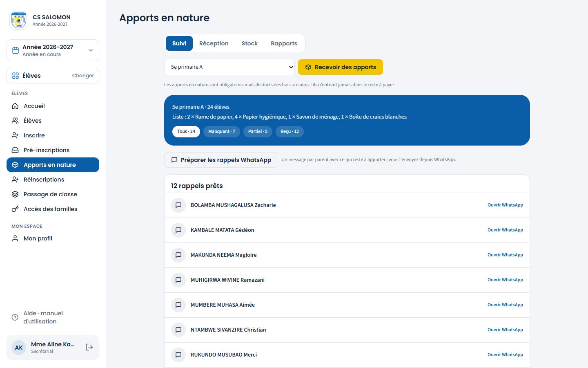Open the Stock tab

point(249,43)
